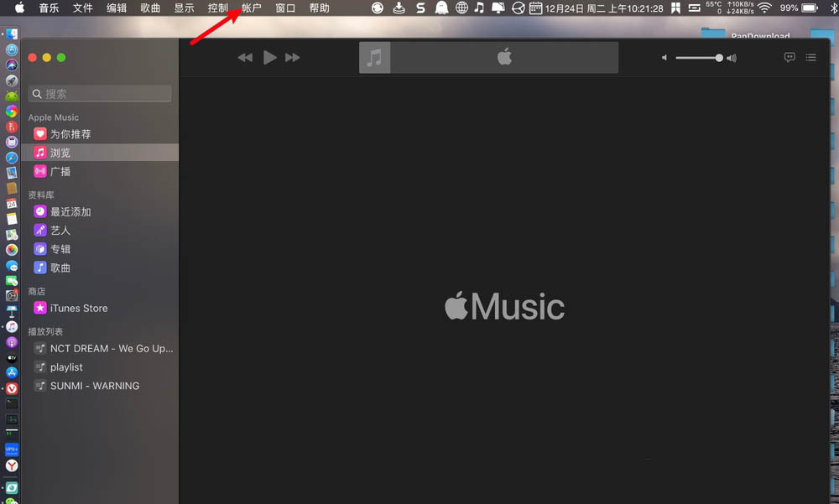This screenshot has width=839, height=504.
Task: Open iTunes Store in sidebar
Action: point(100,308)
